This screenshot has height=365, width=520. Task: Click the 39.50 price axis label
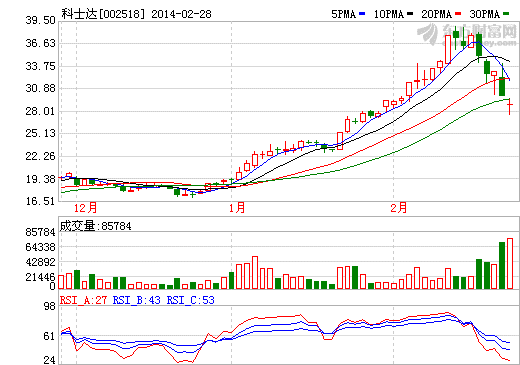40,20
